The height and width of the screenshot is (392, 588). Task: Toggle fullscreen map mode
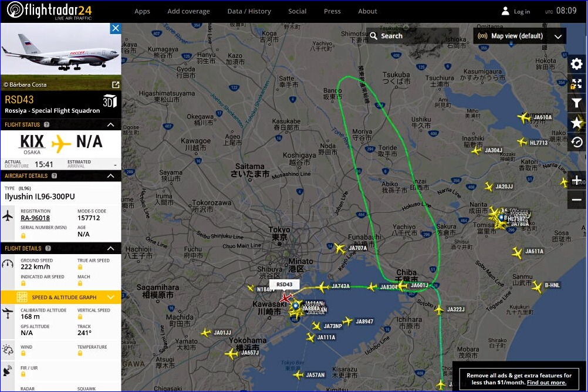click(576, 84)
